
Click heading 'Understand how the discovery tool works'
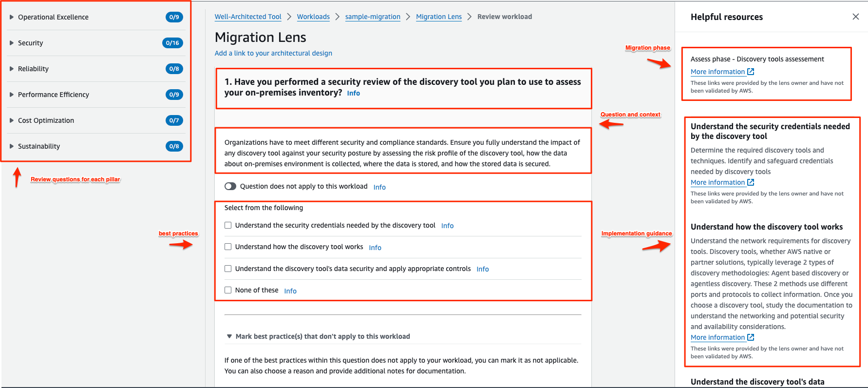pyautogui.click(x=767, y=227)
